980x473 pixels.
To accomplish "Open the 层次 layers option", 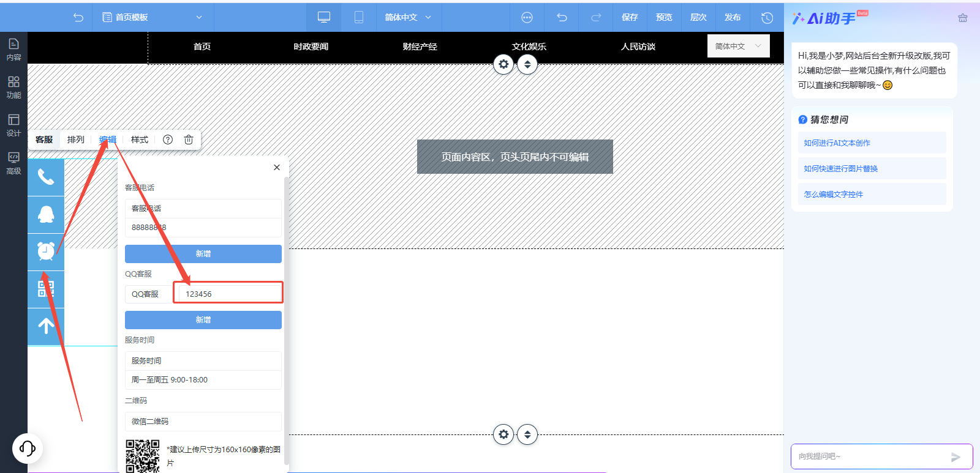I will coord(698,17).
